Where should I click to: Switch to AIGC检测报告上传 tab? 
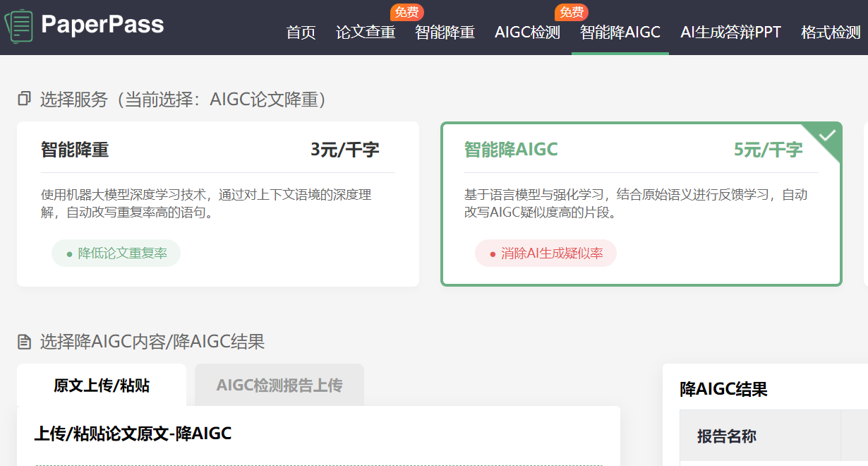tap(279, 386)
